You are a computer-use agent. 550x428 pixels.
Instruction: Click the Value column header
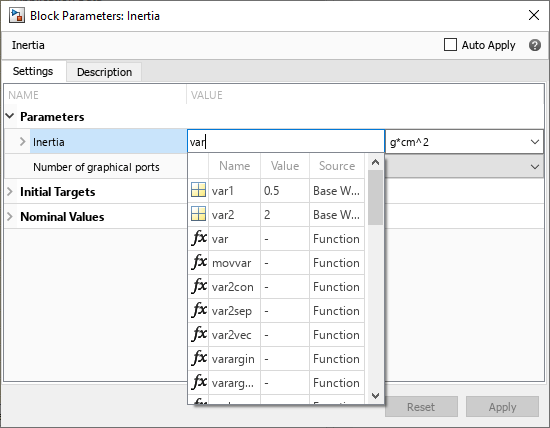coord(285,166)
